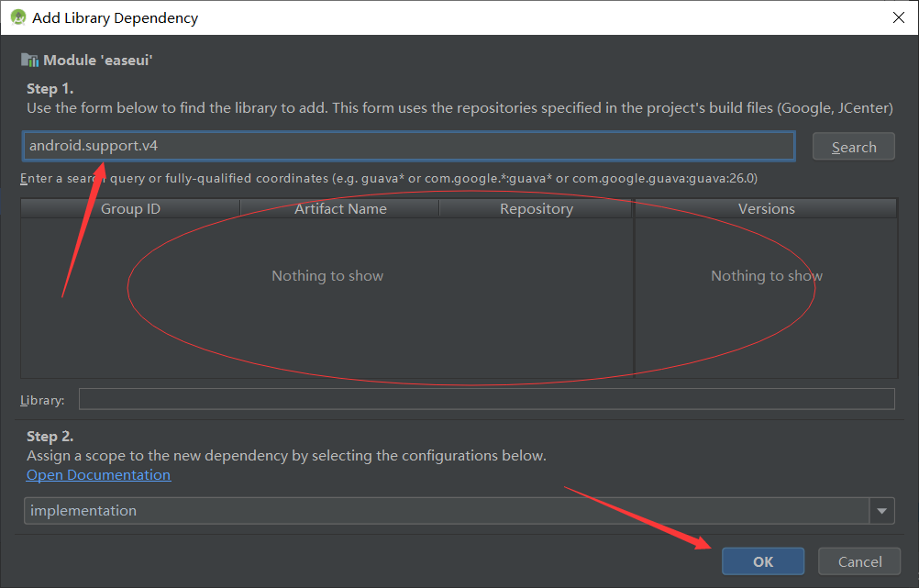919x588 pixels.
Task: Click the Search button
Action: point(853,145)
